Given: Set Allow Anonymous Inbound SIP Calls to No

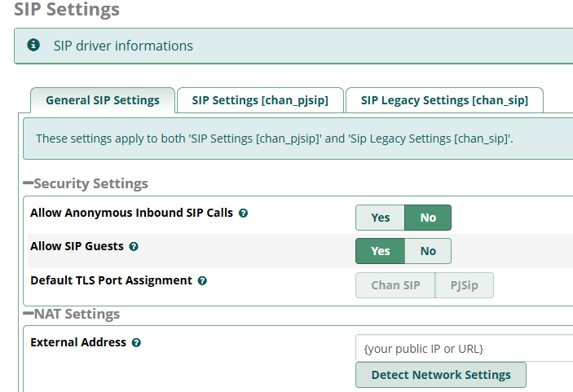Looking at the screenshot, I should pos(428,218).
